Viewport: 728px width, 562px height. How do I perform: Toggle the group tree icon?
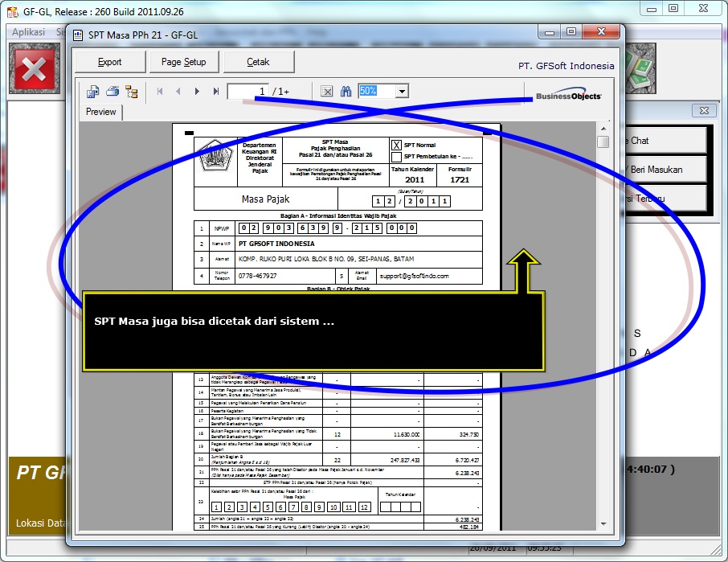click(132, 92)
